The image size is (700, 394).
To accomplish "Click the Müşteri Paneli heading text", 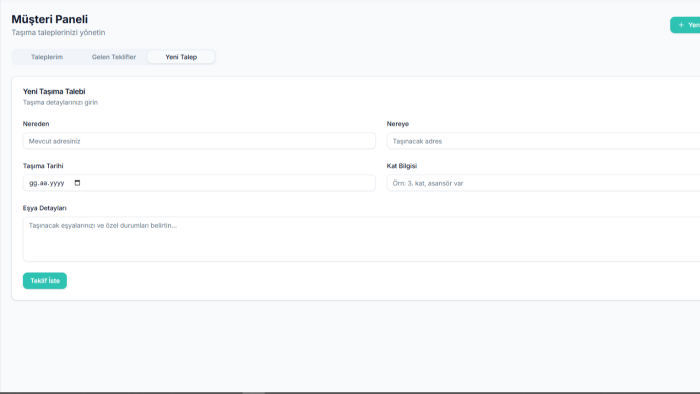I will coord(50,19).
